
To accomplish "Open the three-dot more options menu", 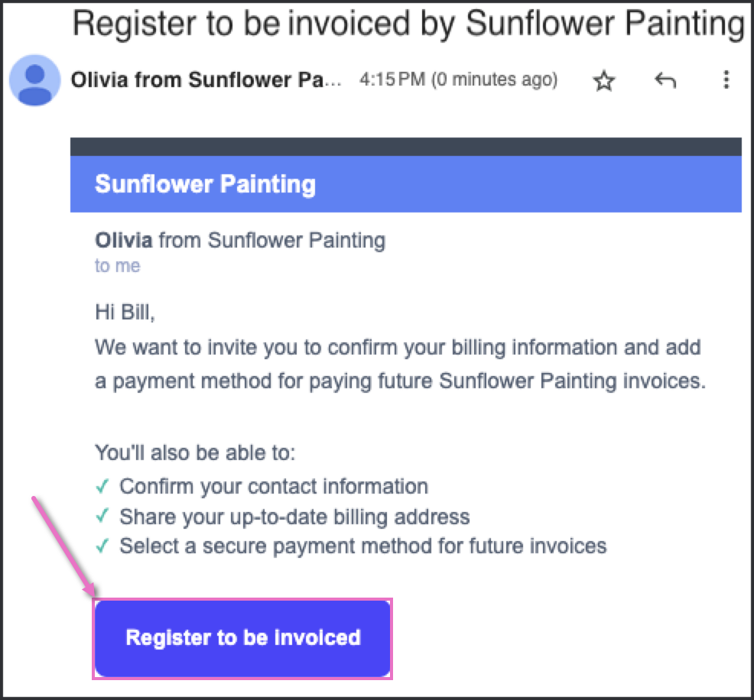I will point(726,79).
